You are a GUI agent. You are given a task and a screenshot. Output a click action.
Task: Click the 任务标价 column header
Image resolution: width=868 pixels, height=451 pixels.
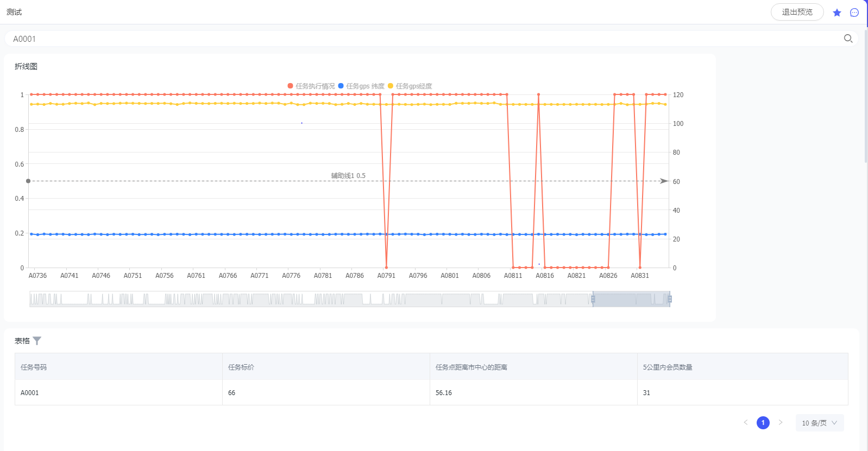click(241, 367)
